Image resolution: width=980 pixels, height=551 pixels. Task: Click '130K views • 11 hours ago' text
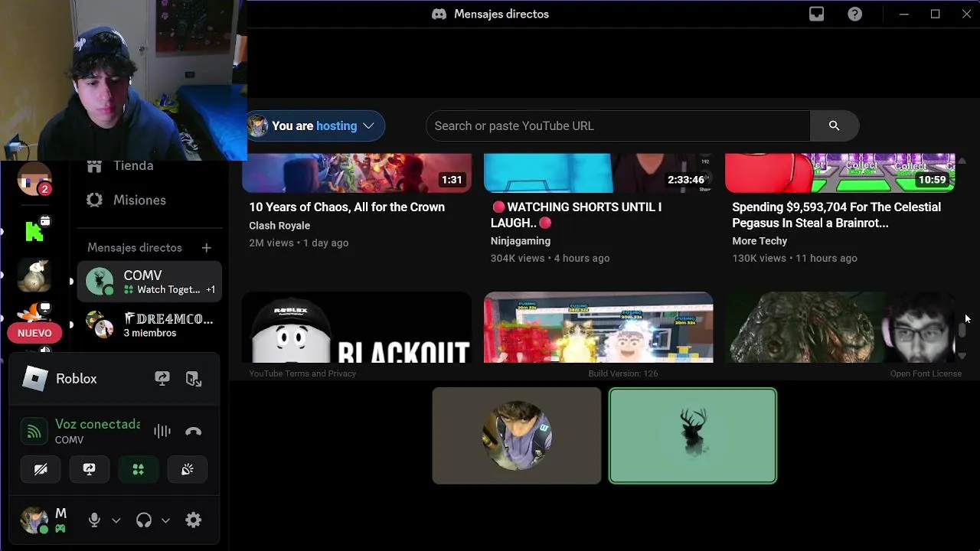(x=795, y=258)
